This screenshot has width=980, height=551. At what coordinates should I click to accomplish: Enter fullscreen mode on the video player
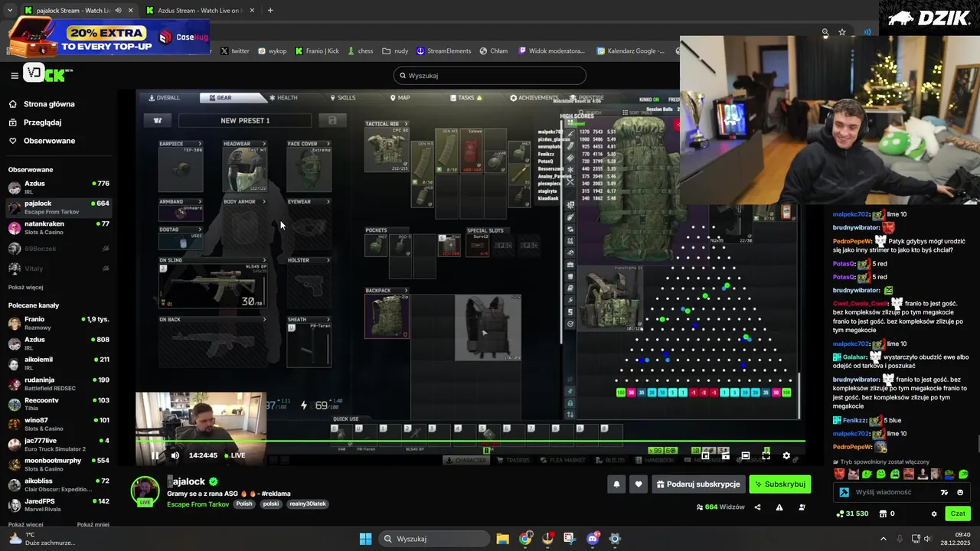pyautogui.click(x=766, y=455)
